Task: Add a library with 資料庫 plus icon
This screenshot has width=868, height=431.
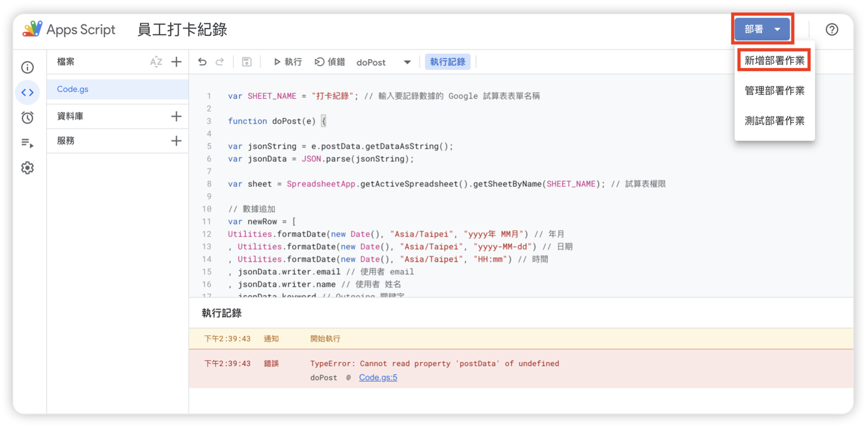Action: tap(177, 116)
